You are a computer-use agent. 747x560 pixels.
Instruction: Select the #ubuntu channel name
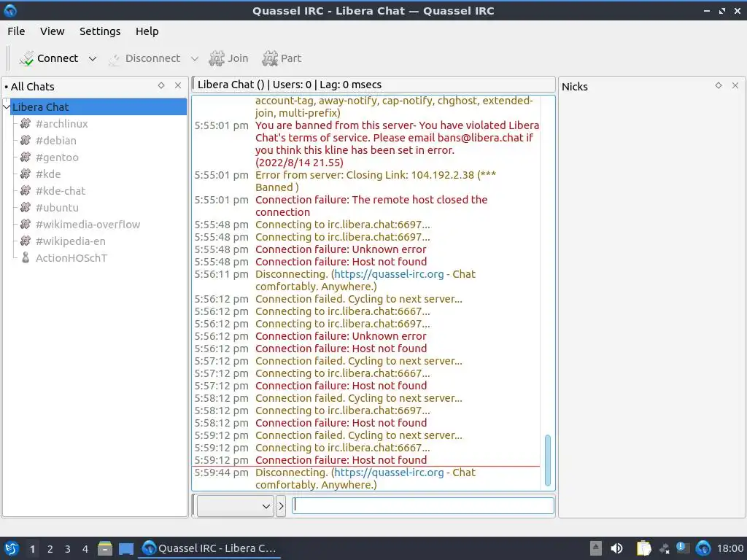pos(57,208)
